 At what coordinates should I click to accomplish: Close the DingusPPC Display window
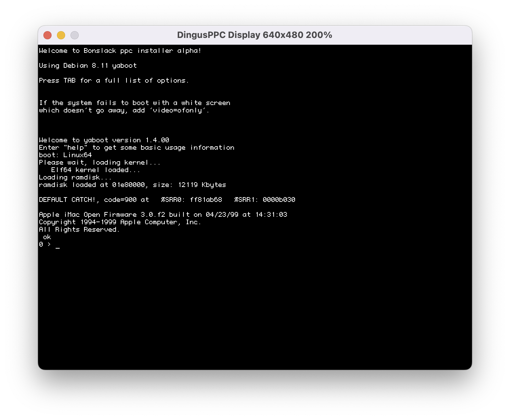pos(47,35)
